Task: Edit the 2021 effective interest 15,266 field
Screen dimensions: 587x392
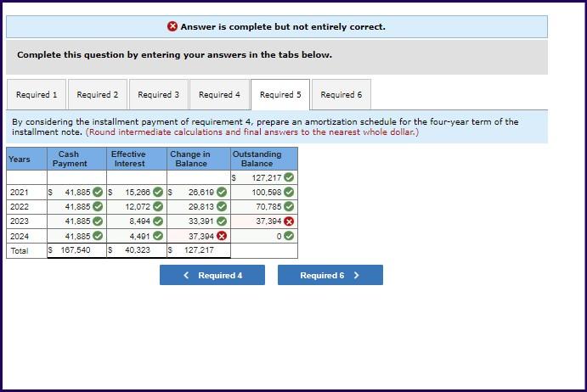Action: [x=137, y=193]
